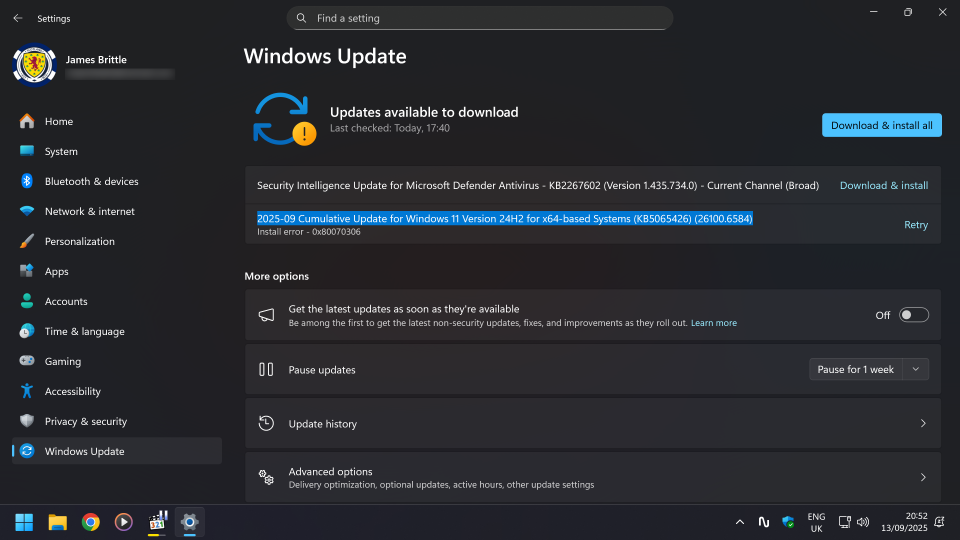Viewport: 960px width, 540px height.
Task: Click the System monitor icon
Action: (27, 151)
